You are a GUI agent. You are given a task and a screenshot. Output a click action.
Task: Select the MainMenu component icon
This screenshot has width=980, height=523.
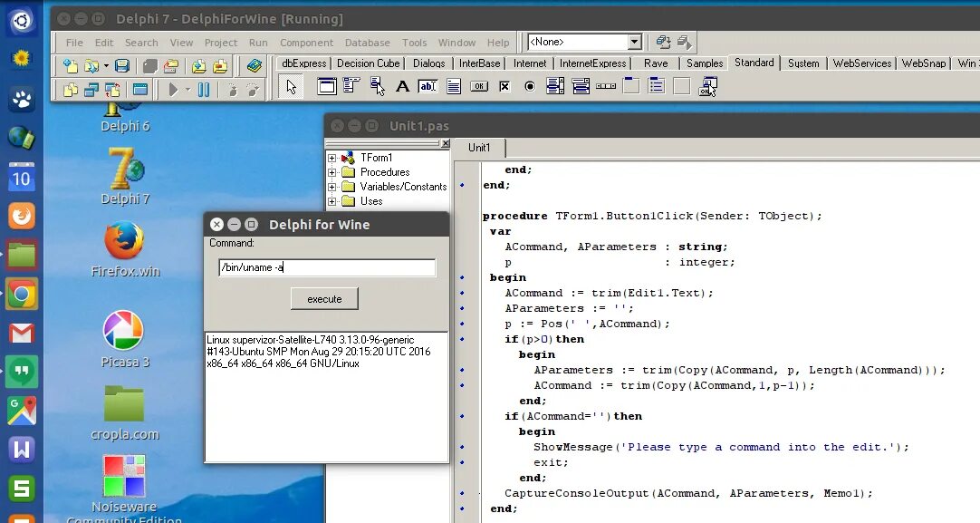point(351,86)
